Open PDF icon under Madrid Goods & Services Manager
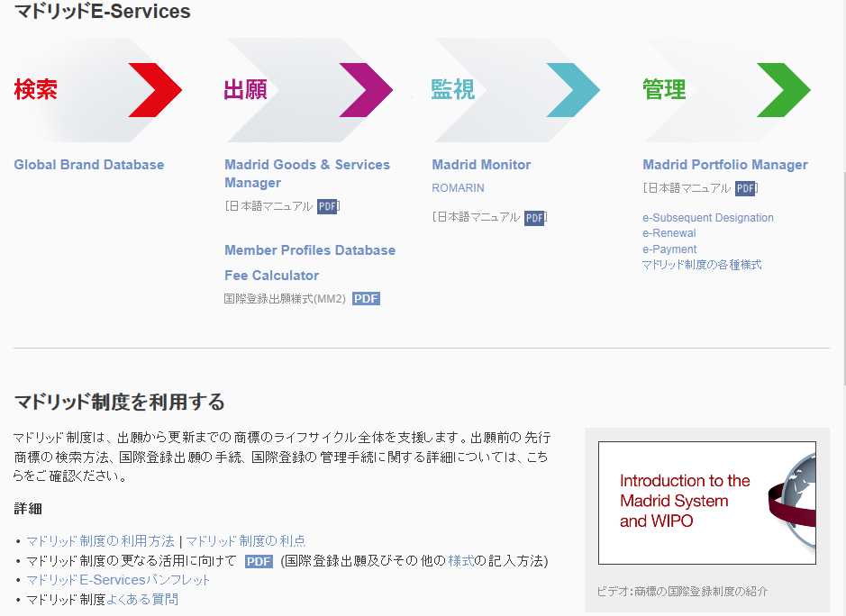The height and width of the screenshot is (616, 846). [327, 206]
